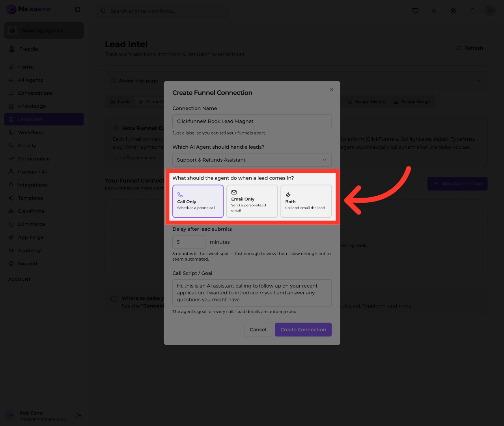504x426 pixels.
Task: Collapse the sidebar panel icon
Action: 78,9
